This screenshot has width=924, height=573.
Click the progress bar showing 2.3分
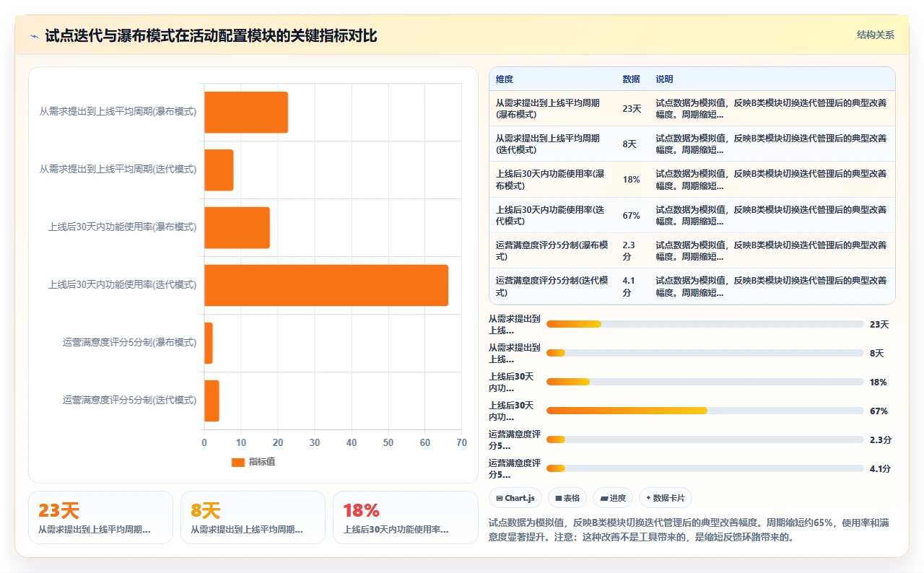(x=705, y=439)
